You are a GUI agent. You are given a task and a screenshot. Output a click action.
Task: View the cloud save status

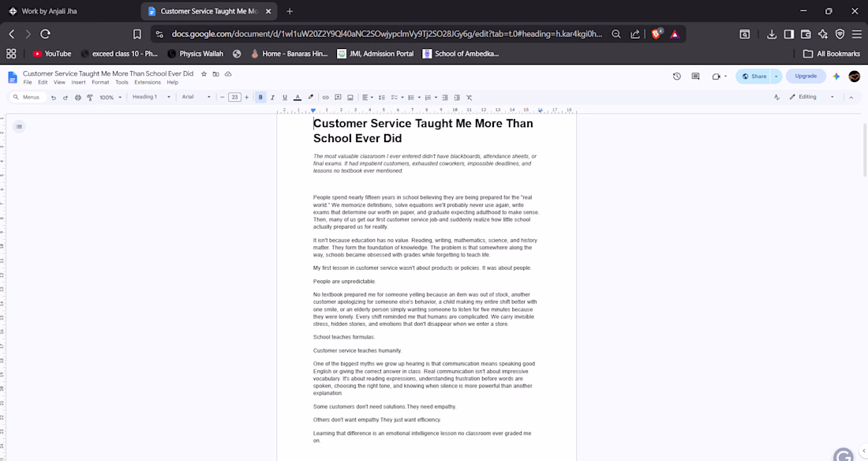point(228,73)
